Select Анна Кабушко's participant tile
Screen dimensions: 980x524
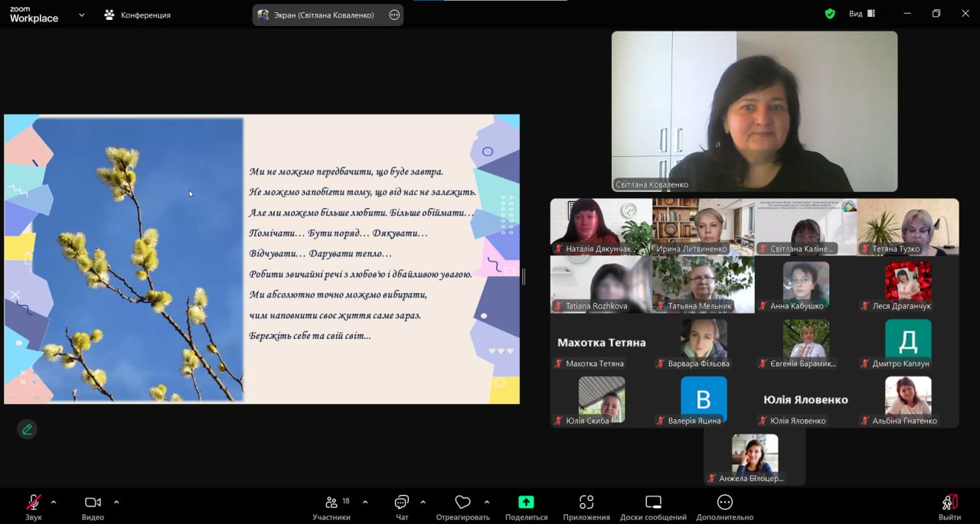[805, 285]
